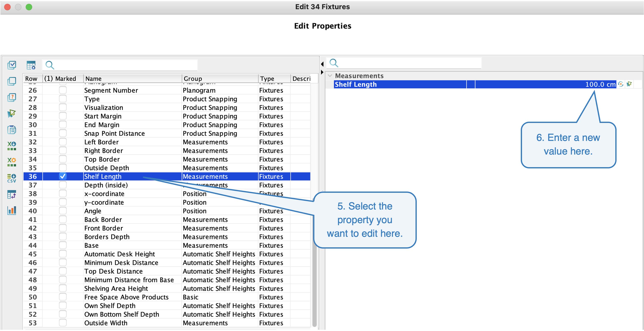Click row number 27 cell

coord(33,99)
